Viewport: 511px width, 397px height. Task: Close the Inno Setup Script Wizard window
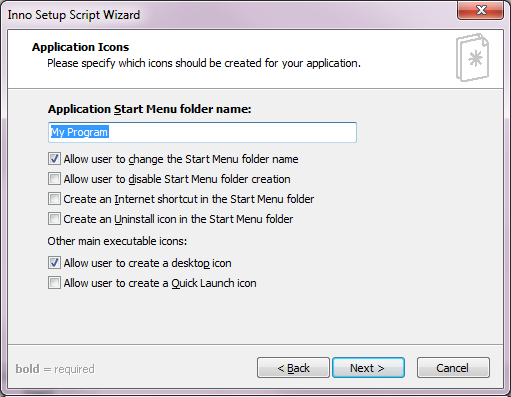pos(480,10)
